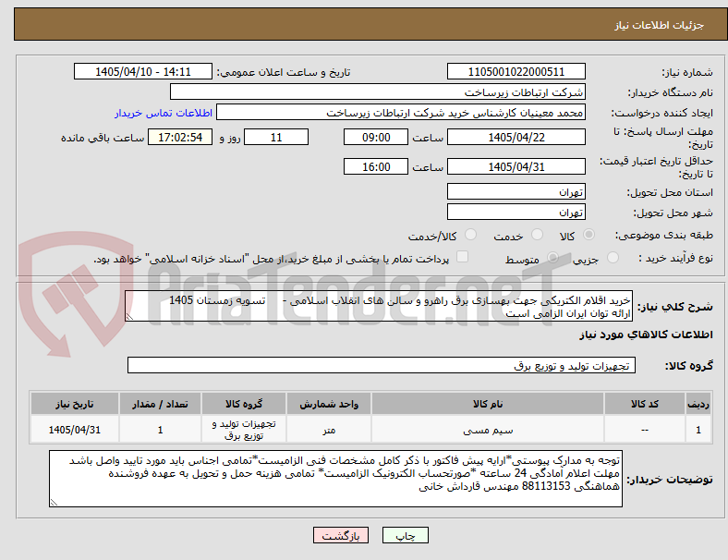Click the چاپ (print) button
Screen dimensions: 728x560
pyautogui.click(x=405, y=535)
